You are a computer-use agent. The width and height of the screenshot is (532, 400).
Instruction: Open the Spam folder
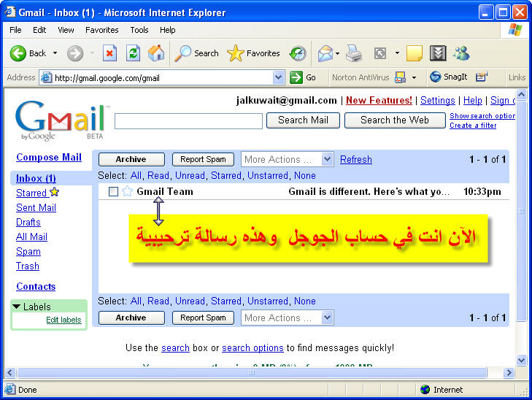tap(28, 251)
